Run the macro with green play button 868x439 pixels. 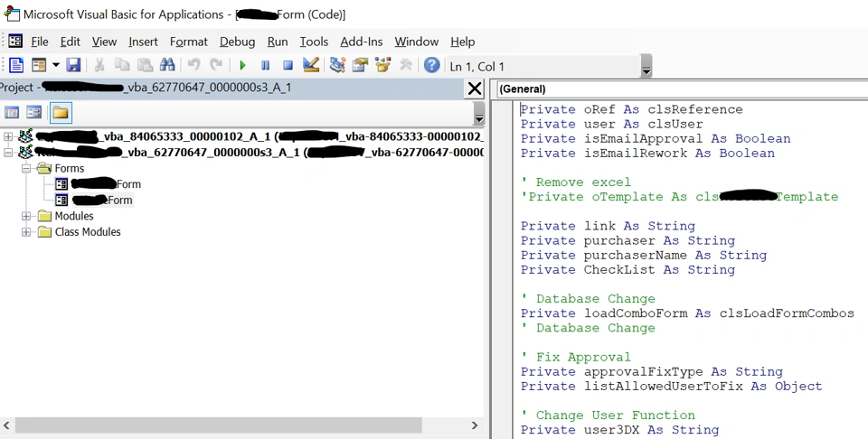(x=242, y=65)
